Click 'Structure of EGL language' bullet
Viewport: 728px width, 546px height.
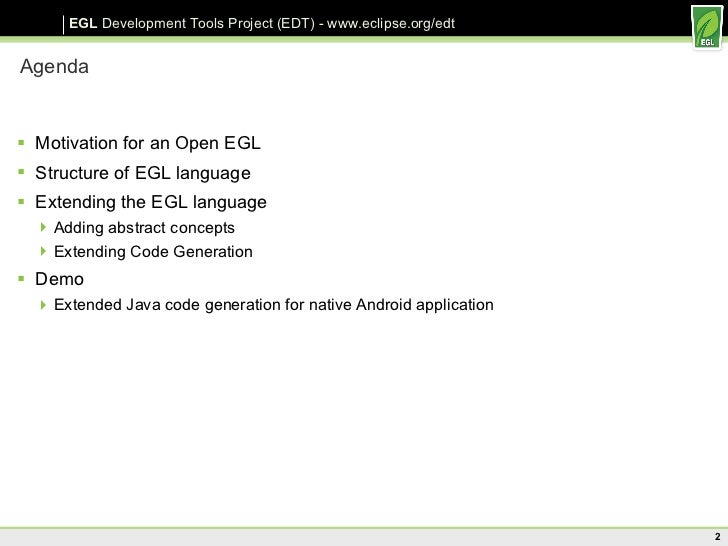(143, 173)
